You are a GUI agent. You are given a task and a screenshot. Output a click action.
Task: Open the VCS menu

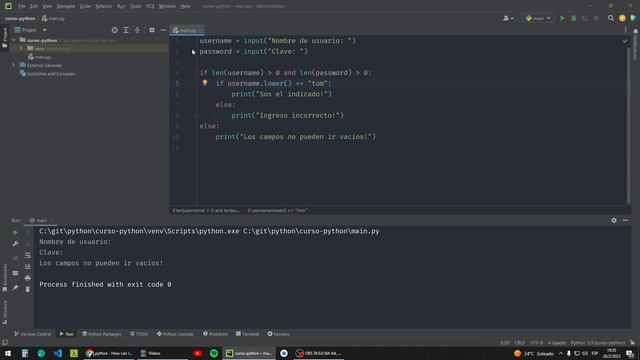tap(150, 6)
